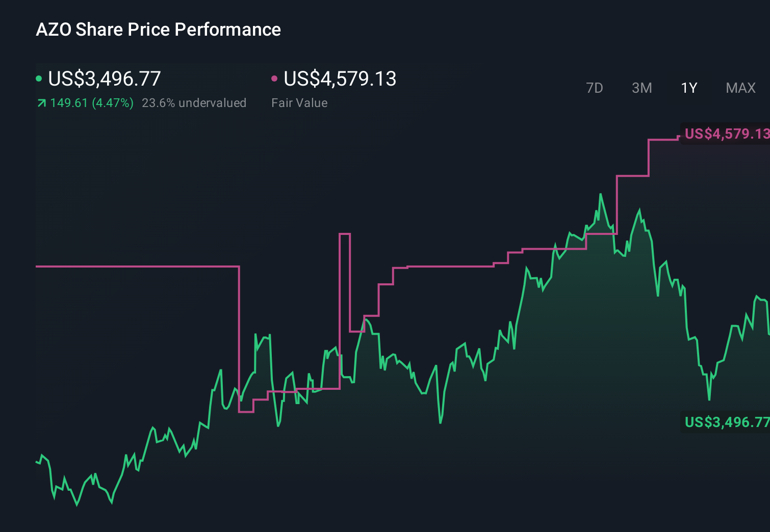Click the Fair Value label text

(299, 103)
